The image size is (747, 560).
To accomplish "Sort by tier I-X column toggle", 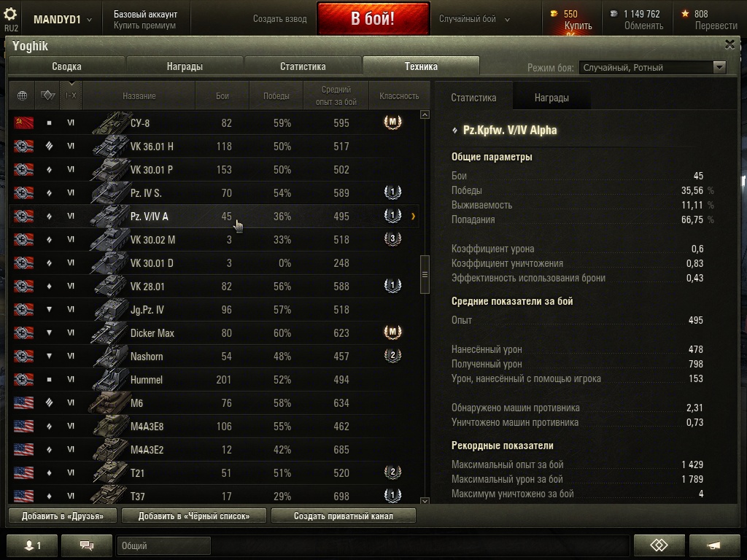I will pyautogui.click(x=71, y=96).
